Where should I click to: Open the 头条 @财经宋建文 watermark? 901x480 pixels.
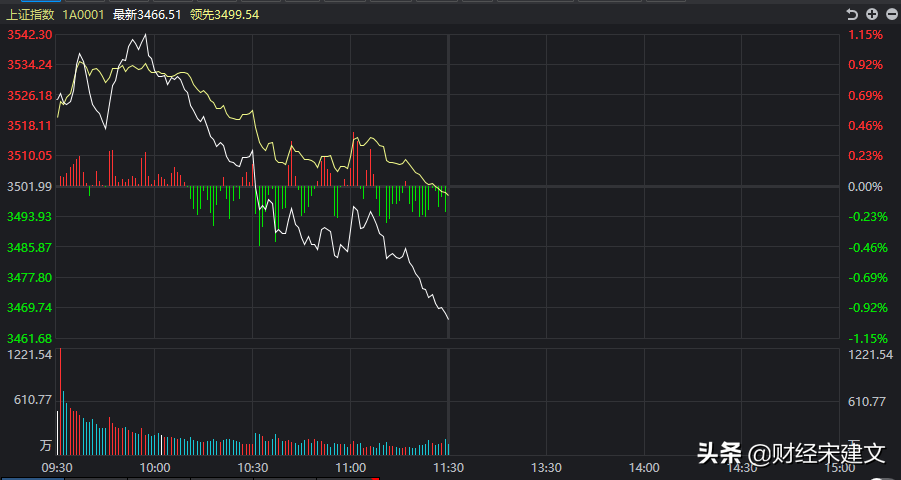(791, 454)
